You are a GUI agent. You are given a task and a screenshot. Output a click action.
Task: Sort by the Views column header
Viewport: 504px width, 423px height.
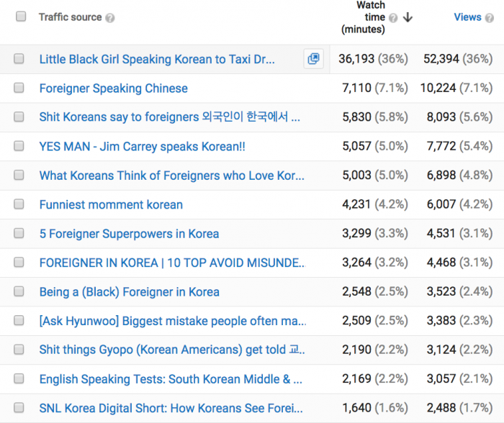click(x=467, y=17)
